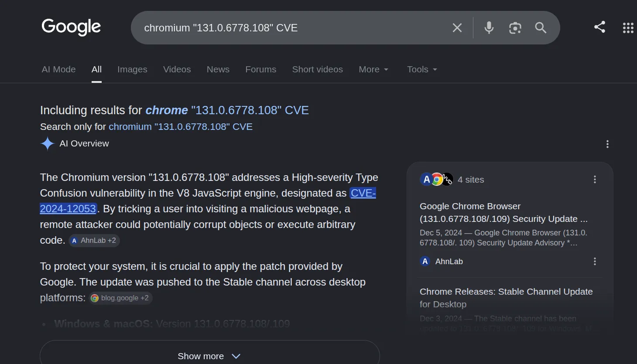Image resolution: width=637 pixels, height=364 pixels.
Task: Clear the search query with X
Action: 457,28
